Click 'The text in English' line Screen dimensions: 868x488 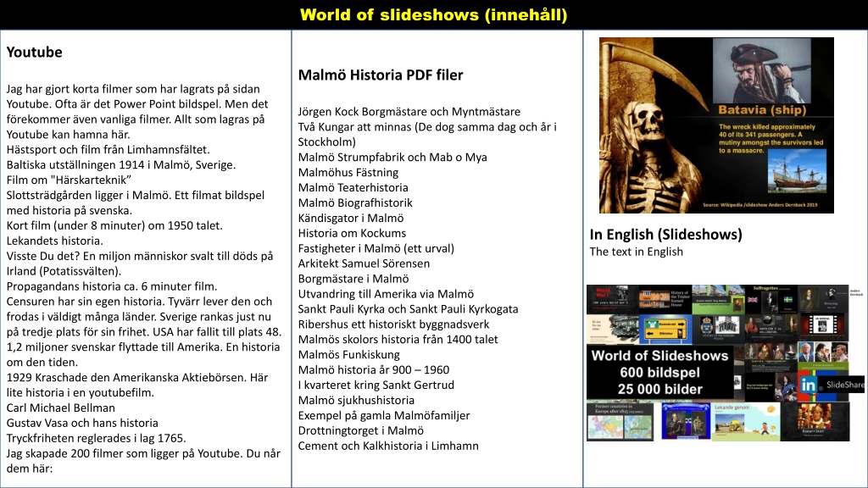click(x=636, y=252)
